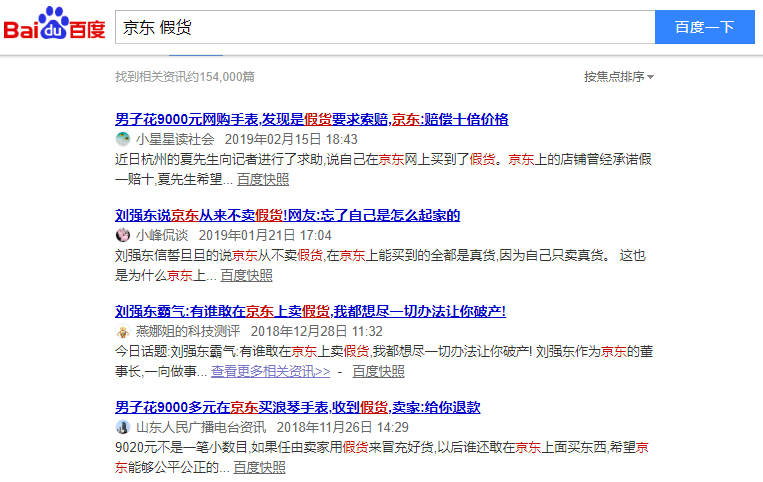
Task: Click the 燕娜姐的科技测评 avatar icon
Action: [x=123, y=331]
